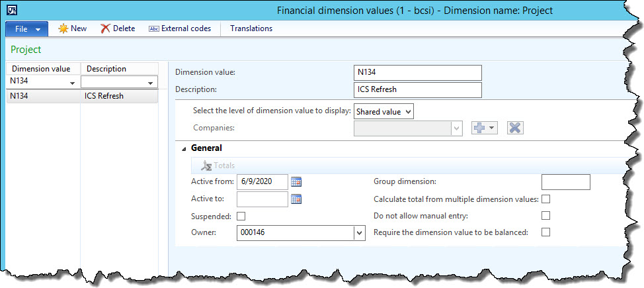The width and height of the screenshot is (644, 288).
Task: Select the N134 row in grid
Action: point(43,96)
